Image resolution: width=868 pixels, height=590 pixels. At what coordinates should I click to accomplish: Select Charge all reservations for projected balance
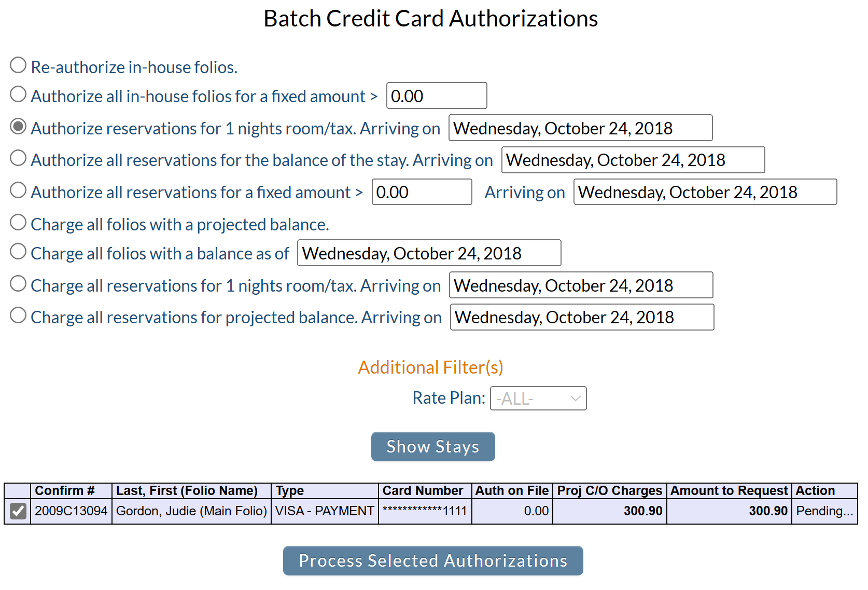[x=18, y=315]
